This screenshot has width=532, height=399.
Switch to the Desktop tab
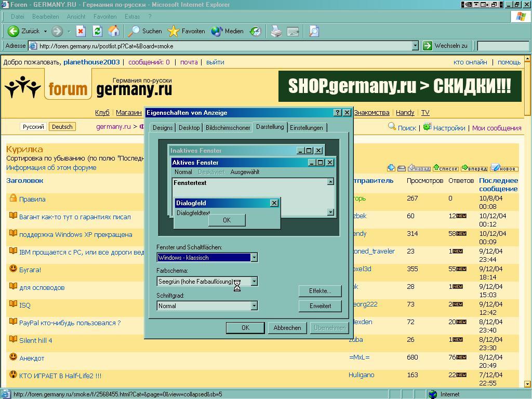coord(189,128)
